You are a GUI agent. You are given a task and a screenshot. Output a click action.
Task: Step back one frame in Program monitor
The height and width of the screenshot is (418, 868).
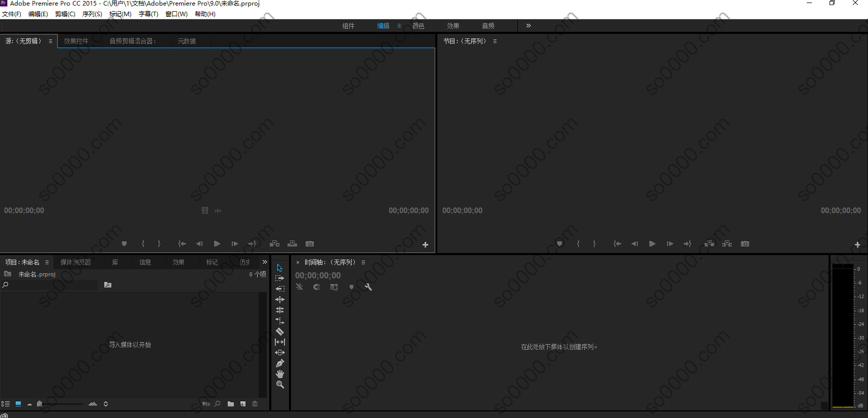(635, 244)
